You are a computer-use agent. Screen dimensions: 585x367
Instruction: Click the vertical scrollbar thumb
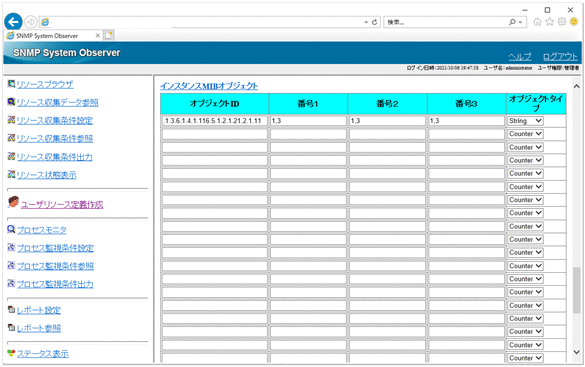click(x=576, y=290)
